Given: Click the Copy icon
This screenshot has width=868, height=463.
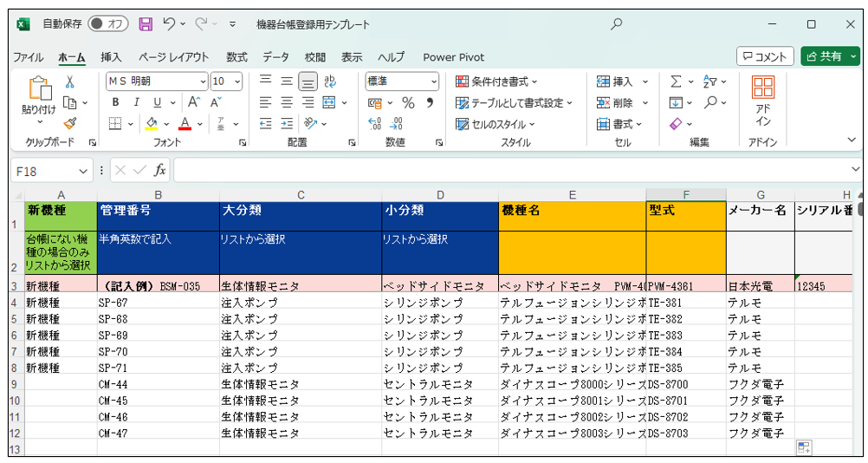Looking at the screenshot, I should pos(70,102).
